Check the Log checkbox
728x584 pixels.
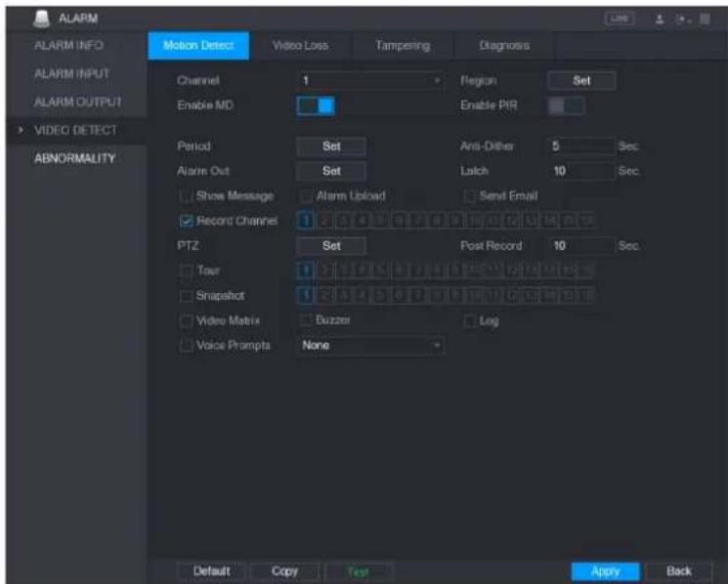click(469, 321)
